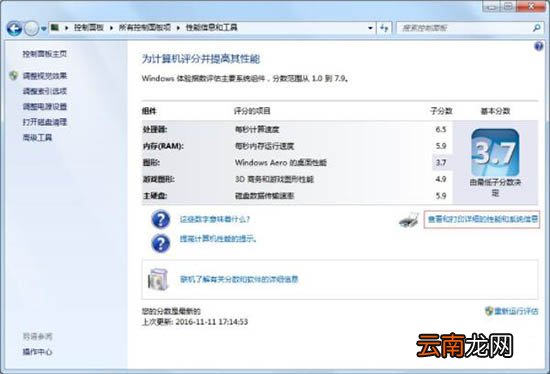Open the 调整索引选项 sidebar link

click(45, 91)
